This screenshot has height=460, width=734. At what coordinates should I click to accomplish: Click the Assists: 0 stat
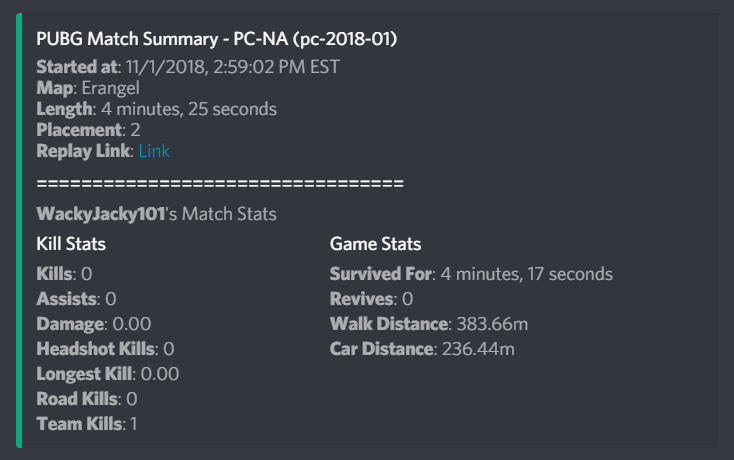[x=76, y=299]
